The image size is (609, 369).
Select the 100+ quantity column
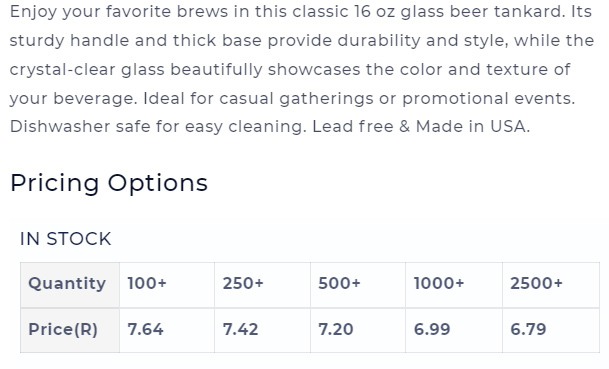click(167, 285)
